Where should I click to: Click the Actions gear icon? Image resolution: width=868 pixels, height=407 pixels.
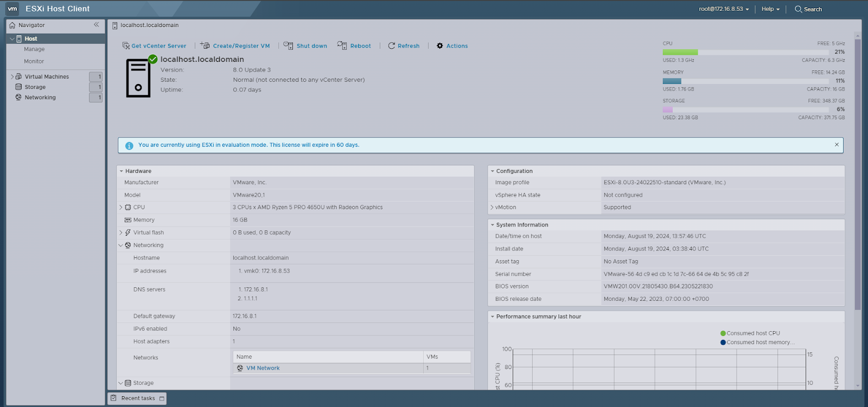pyautogui.click(x=440, y=46)
